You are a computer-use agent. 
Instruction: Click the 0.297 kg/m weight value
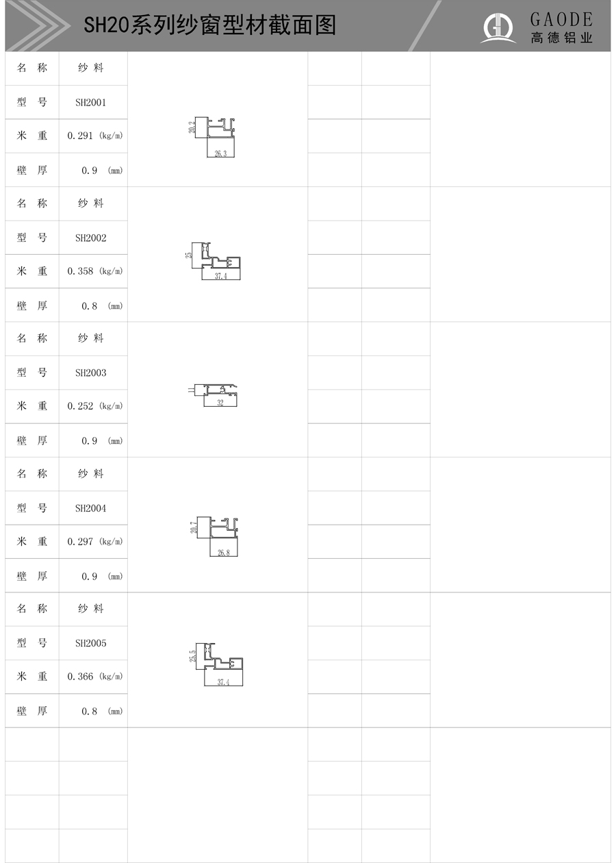pyautogui.click(x=95, y=542)
